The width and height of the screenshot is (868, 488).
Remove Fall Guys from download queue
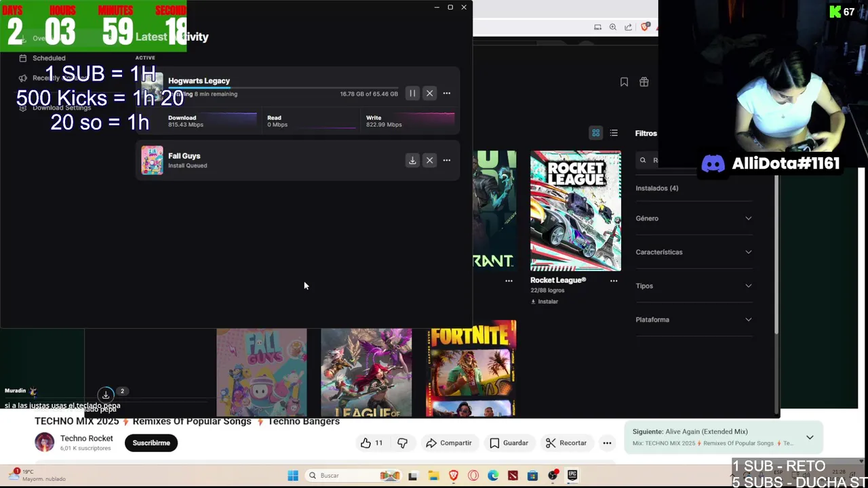(x=429, y=161)
